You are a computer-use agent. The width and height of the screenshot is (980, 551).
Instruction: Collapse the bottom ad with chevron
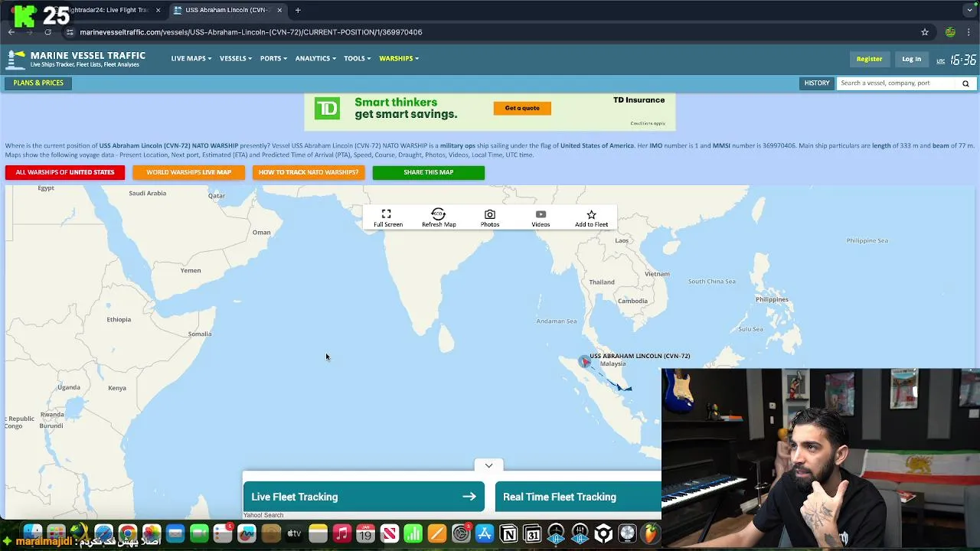(488, 465)
